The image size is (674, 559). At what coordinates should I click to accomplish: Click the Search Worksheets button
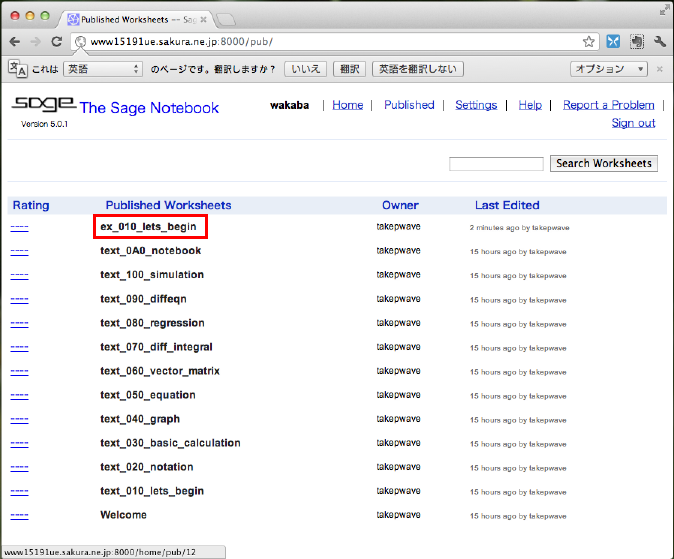pos(603,163)
